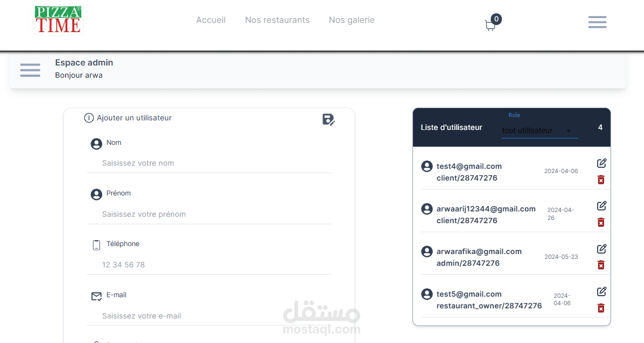Open Nos galerie page

tap(352, 20)
